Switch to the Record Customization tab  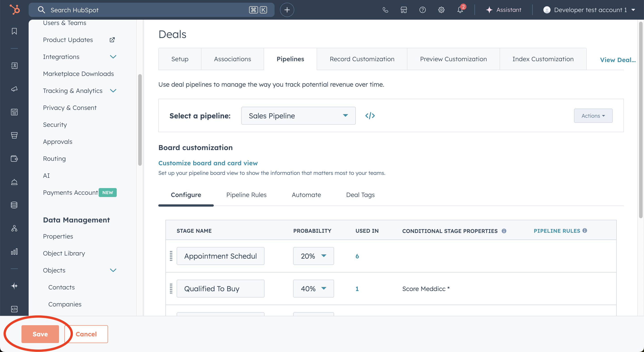(x=362, y=59)
